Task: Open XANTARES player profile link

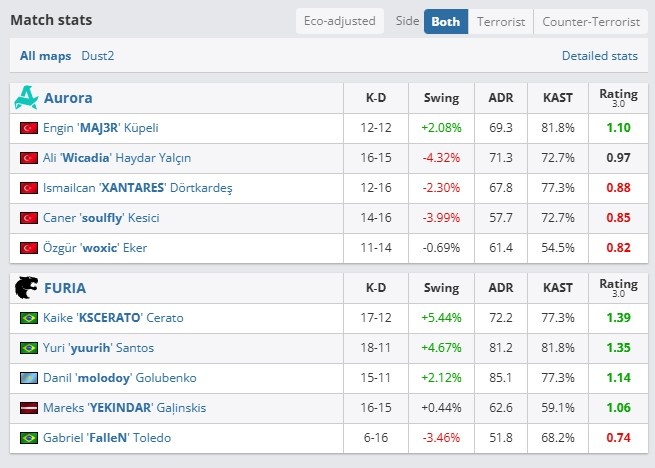Action: (137, 188)
